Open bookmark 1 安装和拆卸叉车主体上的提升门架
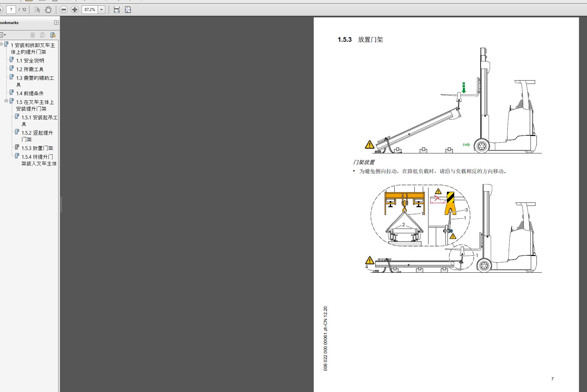 pos(33,48)
